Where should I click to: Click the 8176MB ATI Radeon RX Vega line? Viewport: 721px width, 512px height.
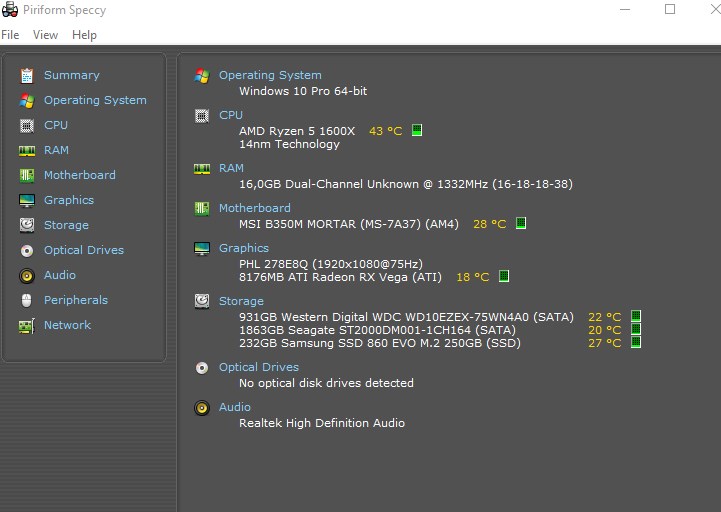(340, 277)
